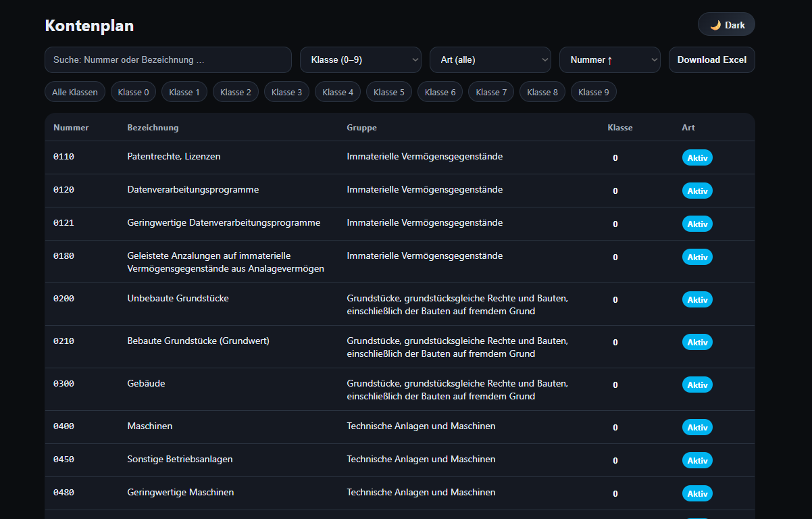
Task: Select account number 0120 in the table
Action: pyautogui.click(x=64, y=190)
